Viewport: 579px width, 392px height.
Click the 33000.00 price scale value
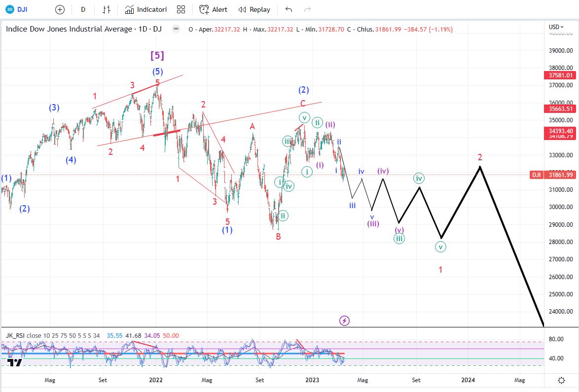coord(561,155)
